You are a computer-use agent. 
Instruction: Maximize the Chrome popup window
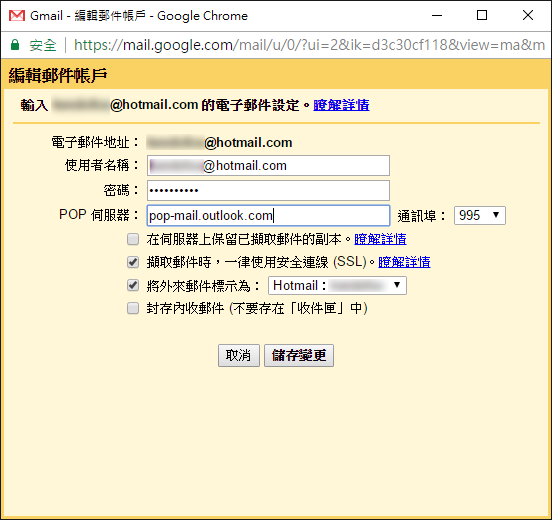[482, 15]
